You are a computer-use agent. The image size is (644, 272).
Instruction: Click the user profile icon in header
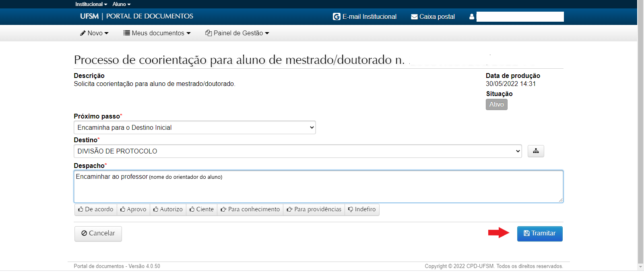tap(472, 17)
